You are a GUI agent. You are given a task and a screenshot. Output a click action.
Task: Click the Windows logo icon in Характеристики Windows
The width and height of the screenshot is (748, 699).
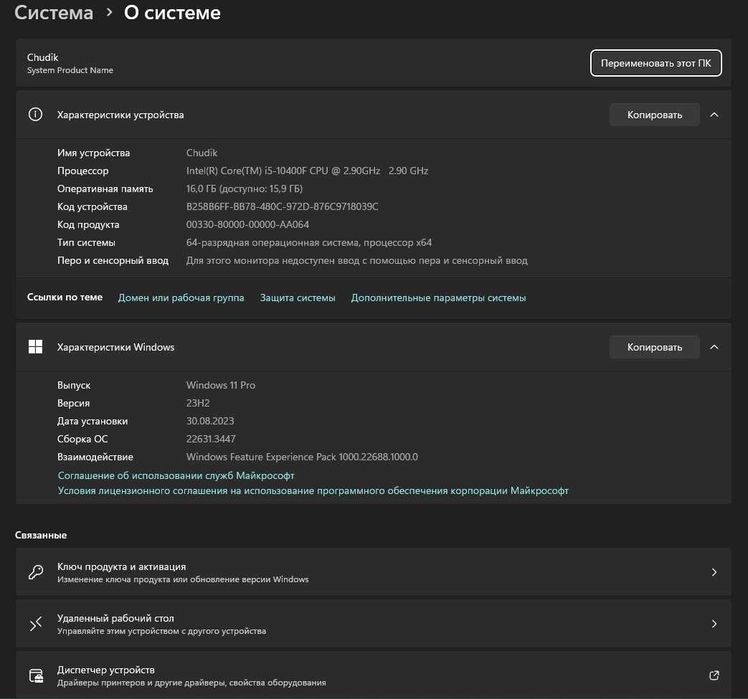35,347
